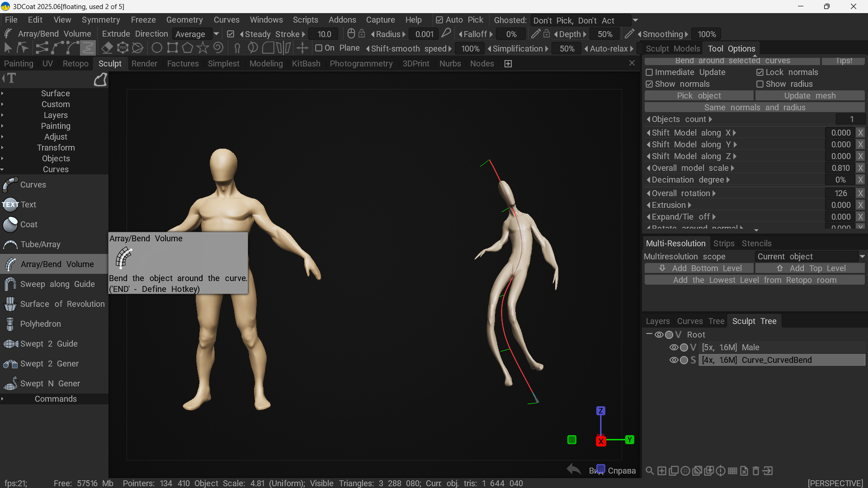Select the Polyhedron tool
The height and width of the screenshot is (488, 868).
(41, 324)
